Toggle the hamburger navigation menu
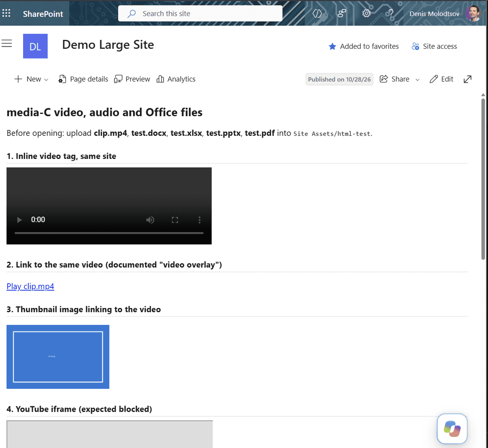The height and width of the screenshot is (448, 488). tap(6, 43)
